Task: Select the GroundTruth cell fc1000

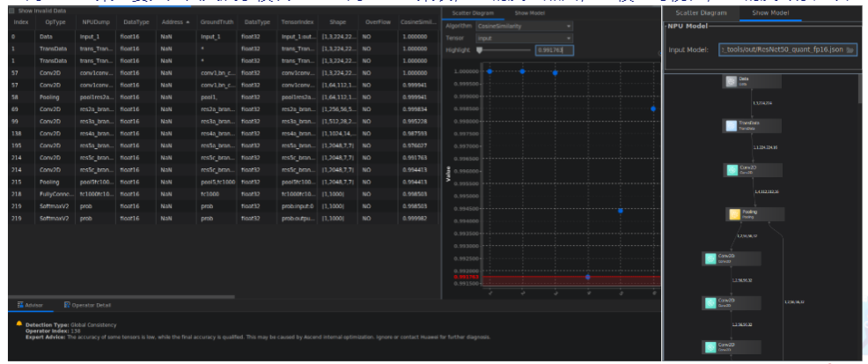Action: (x=210, y=195)
